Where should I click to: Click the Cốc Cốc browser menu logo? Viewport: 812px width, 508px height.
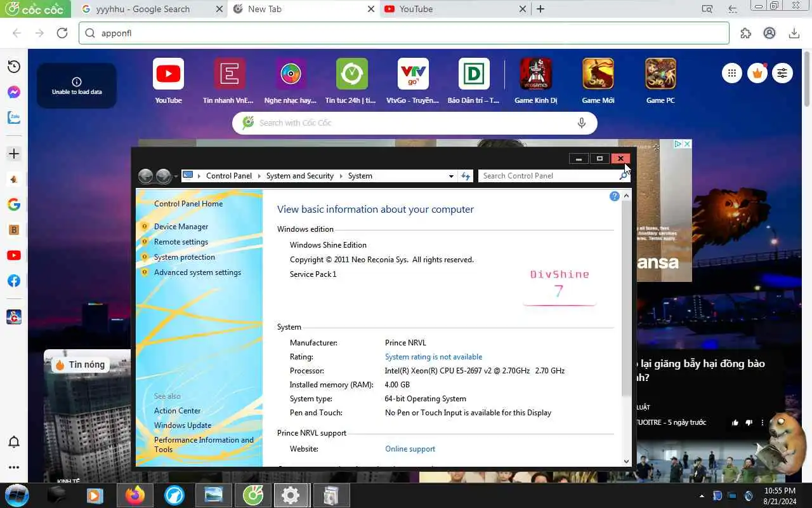[34, 9]
